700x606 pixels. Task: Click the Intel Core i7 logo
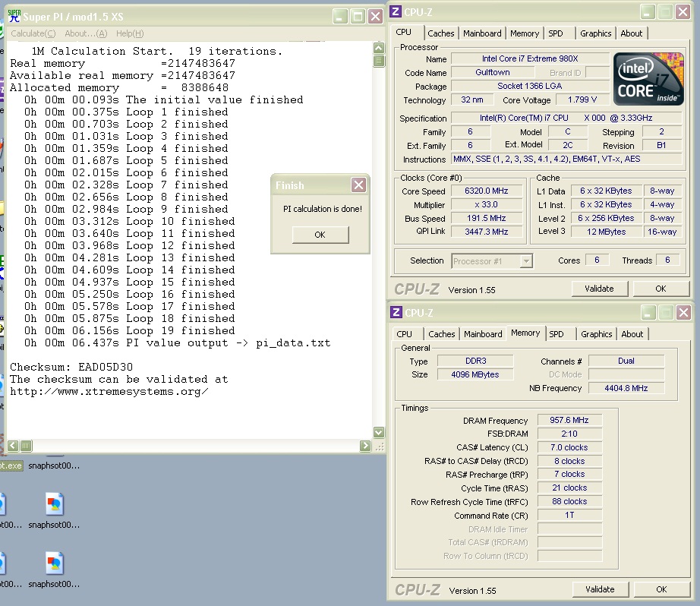649,78
